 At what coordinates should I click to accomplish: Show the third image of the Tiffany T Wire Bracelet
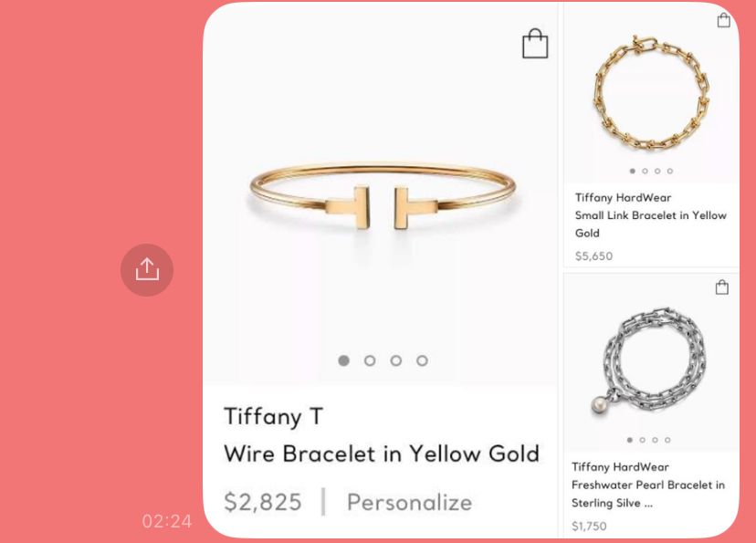point(396,360)
